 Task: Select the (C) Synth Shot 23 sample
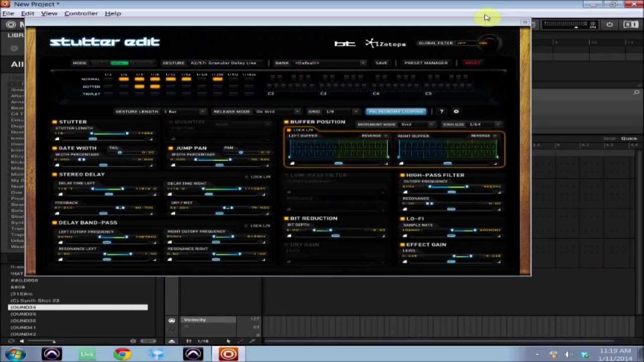pos(35,301)
